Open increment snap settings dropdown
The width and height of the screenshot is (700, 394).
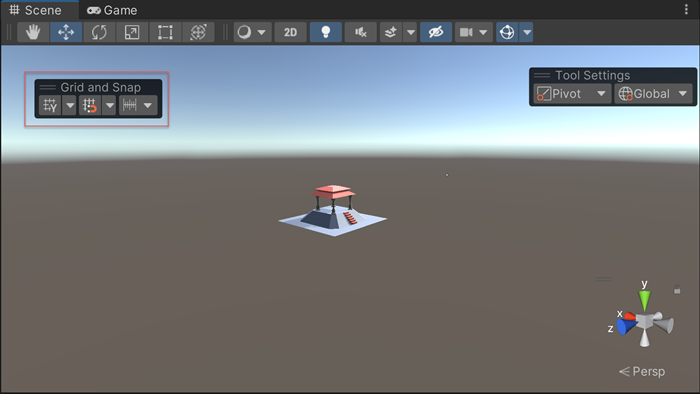148,105
